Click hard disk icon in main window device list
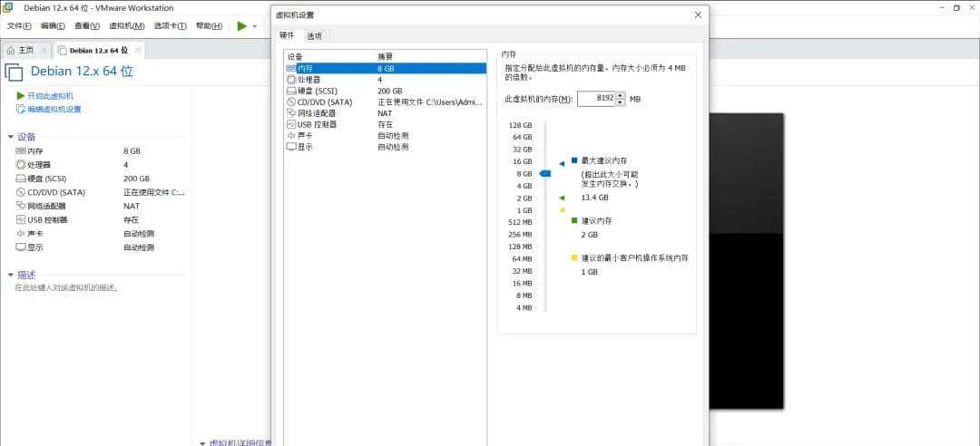This screenshot has height=446, width=980. click(21, 179)
